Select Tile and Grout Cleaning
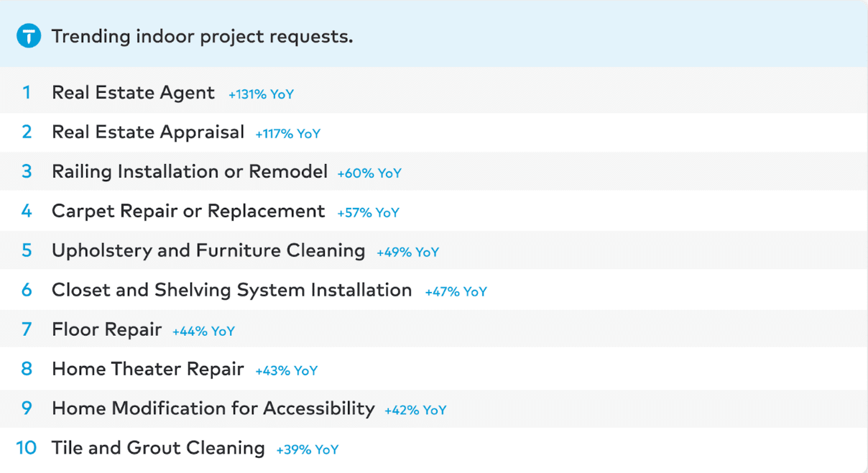Viewport: 868px width, 473px height. (x=158, y=448)
